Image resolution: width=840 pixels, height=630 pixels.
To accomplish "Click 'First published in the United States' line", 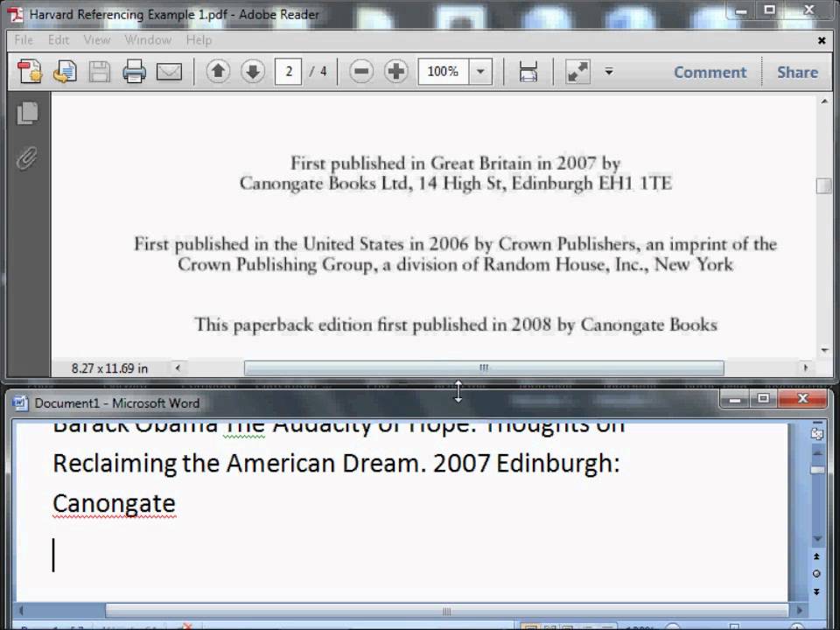I will tap(455, 244).
